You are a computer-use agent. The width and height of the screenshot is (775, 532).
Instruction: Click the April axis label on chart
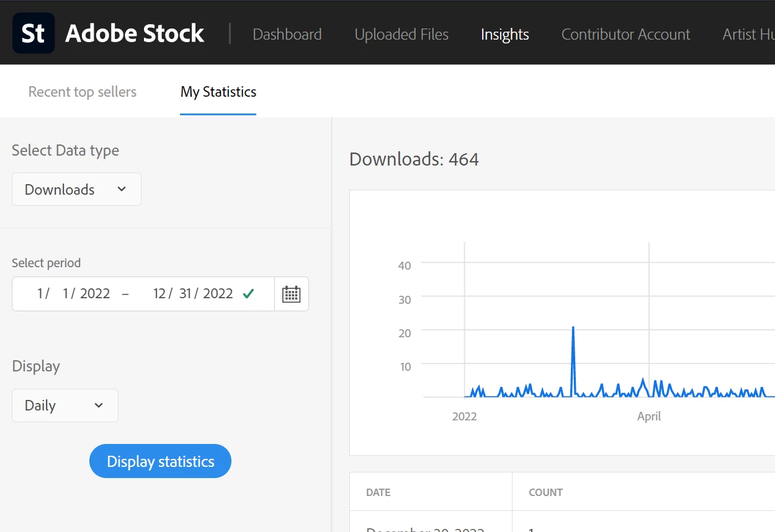pos(649,417)
